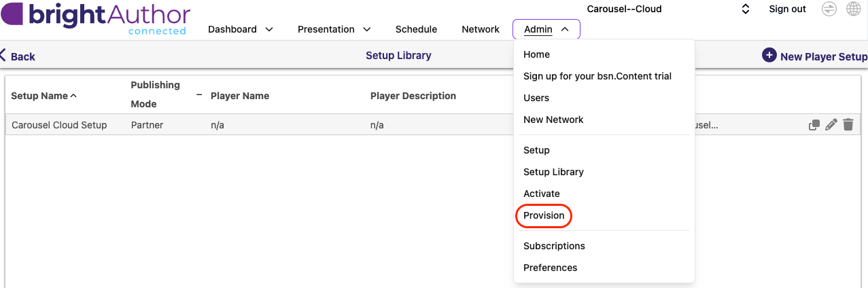Click the brightAuthor connected logo
Screen dimensions: 868x288
[95, 18]
